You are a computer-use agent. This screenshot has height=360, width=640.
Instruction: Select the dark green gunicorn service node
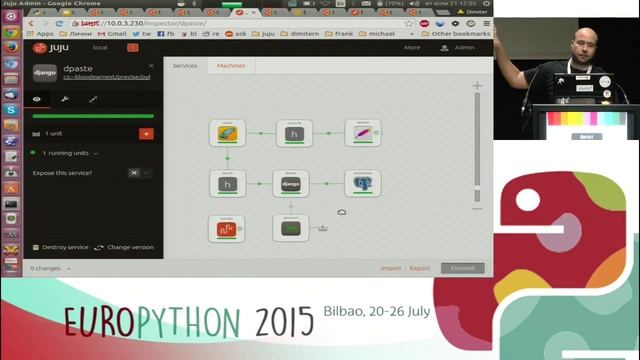(x=291, y=229)
